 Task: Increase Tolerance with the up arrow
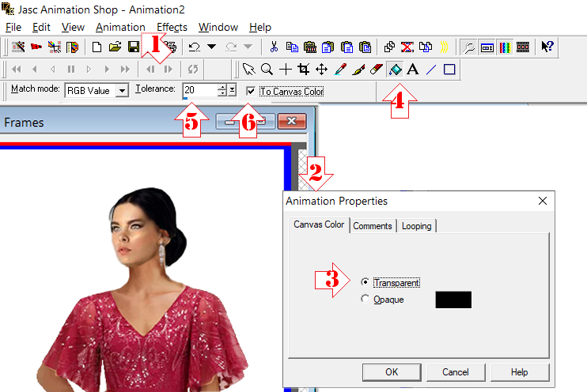coord(222,88)
